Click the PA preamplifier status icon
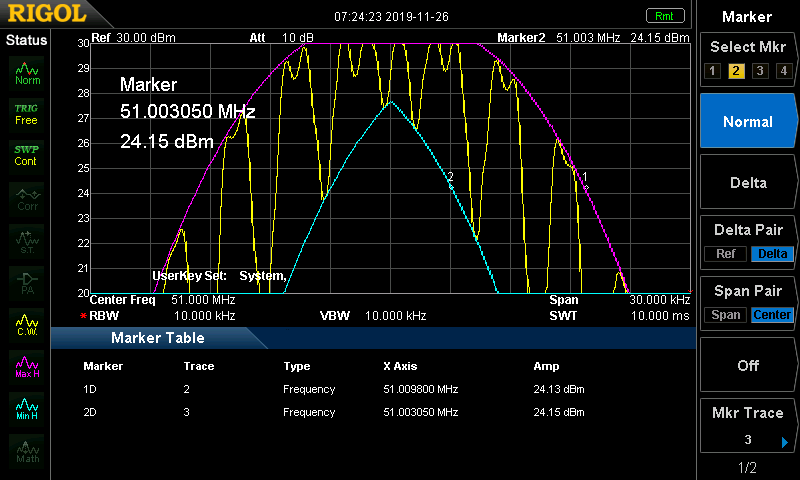The width and height of the screenshot is (800, 480). 27,281
